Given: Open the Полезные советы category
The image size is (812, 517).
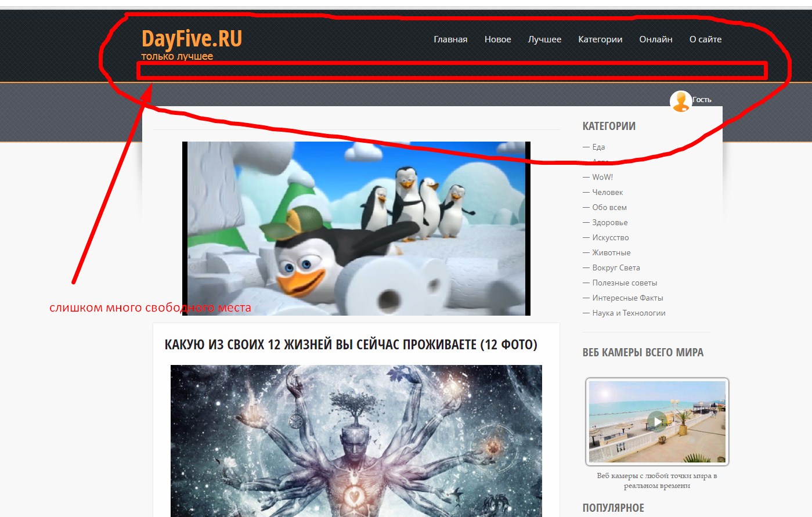Looking at the screenshot, I should pyautogui.click(x=625, y=283).
